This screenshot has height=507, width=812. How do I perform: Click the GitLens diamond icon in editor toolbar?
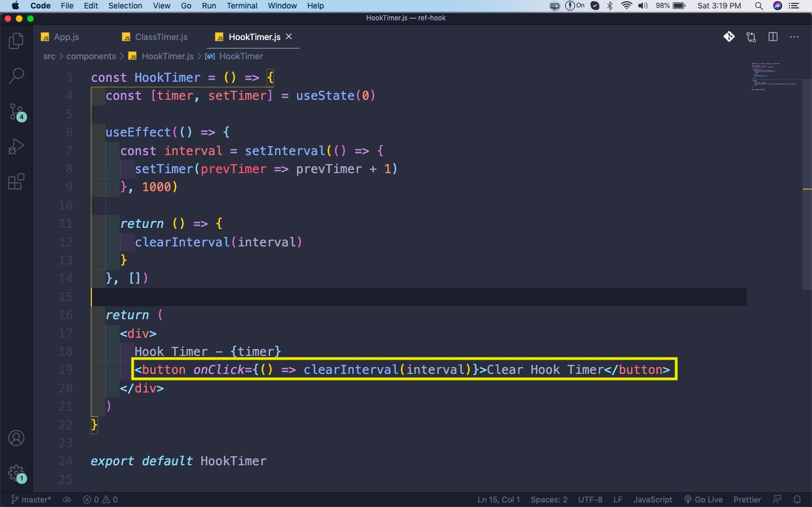coord(729,37)
